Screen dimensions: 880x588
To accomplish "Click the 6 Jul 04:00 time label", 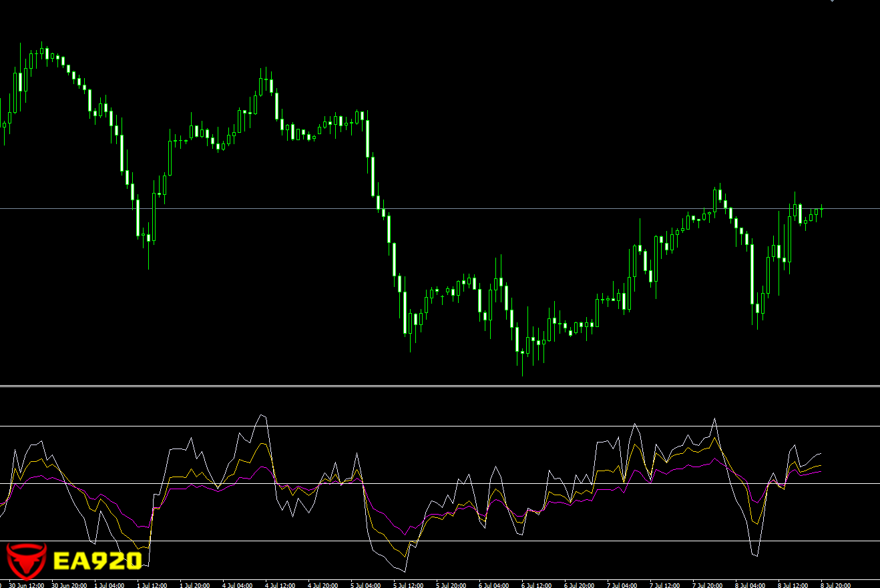I will coord(493,585).
